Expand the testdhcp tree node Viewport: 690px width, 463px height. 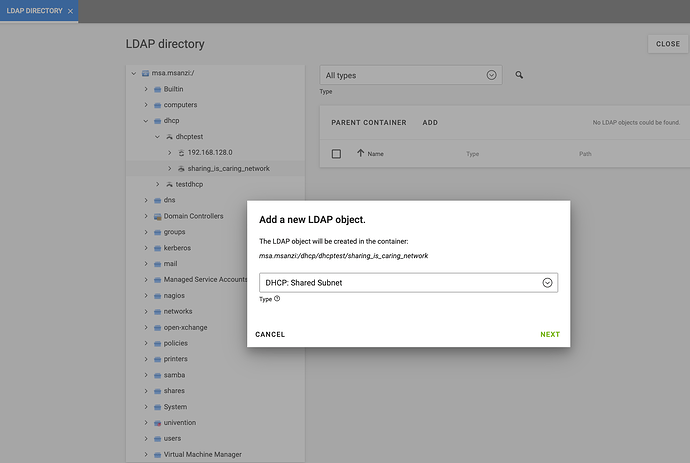pos(157,184)
